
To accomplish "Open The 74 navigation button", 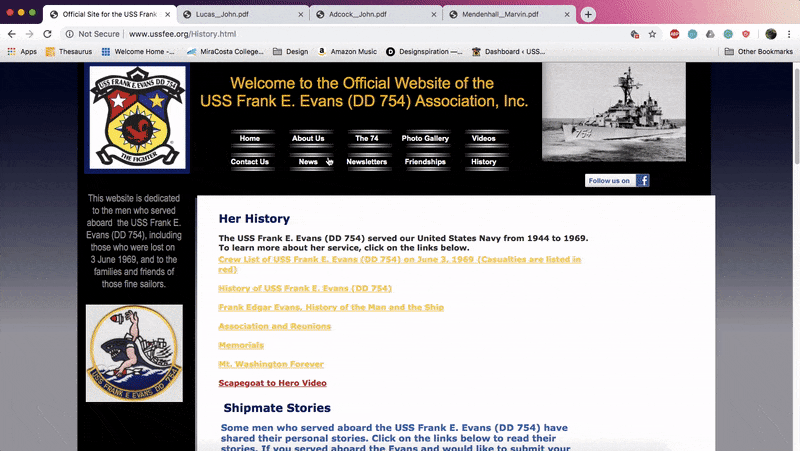I will 367,138.
